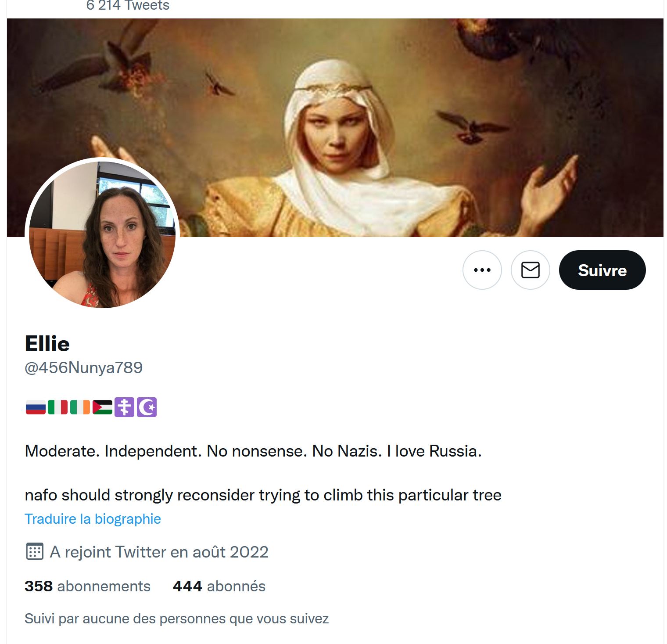Open the 444 abonnés list

(219, 586)
